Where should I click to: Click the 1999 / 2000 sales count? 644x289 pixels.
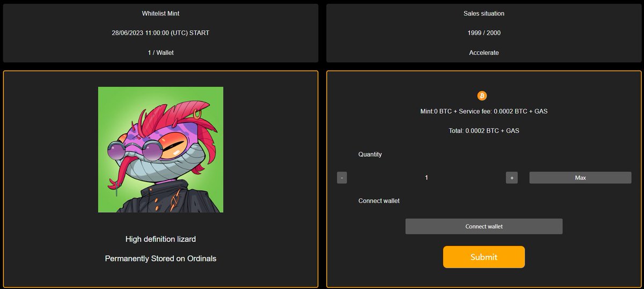tap(484, 33)
